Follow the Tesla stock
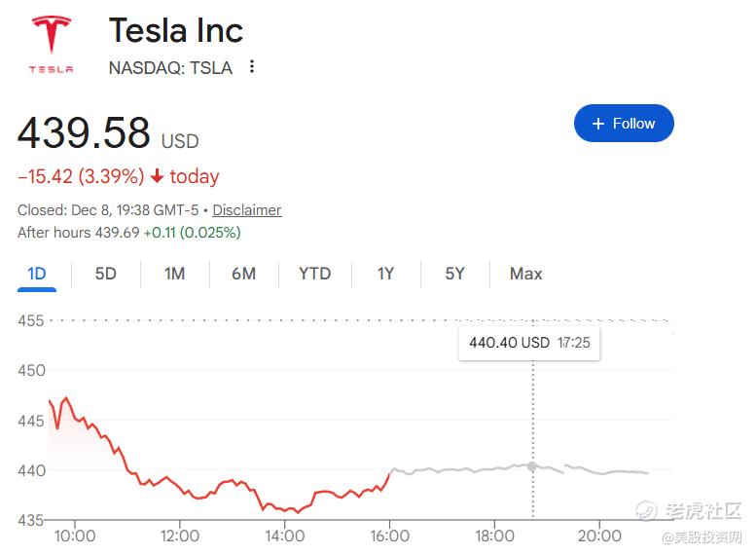This screenshot has height=555, width=756. [624, 124]
